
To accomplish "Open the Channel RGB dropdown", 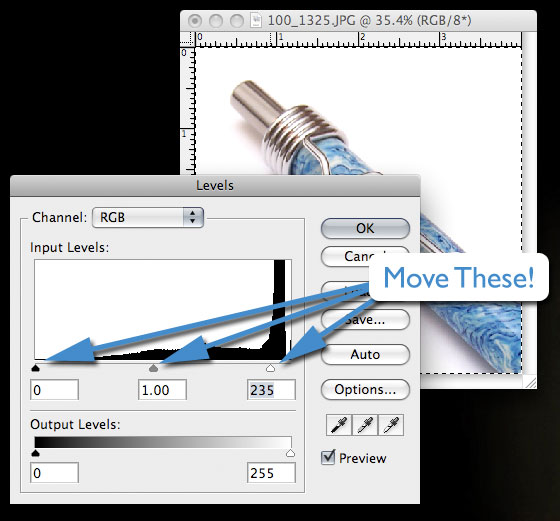I will [x=148, y=217].
